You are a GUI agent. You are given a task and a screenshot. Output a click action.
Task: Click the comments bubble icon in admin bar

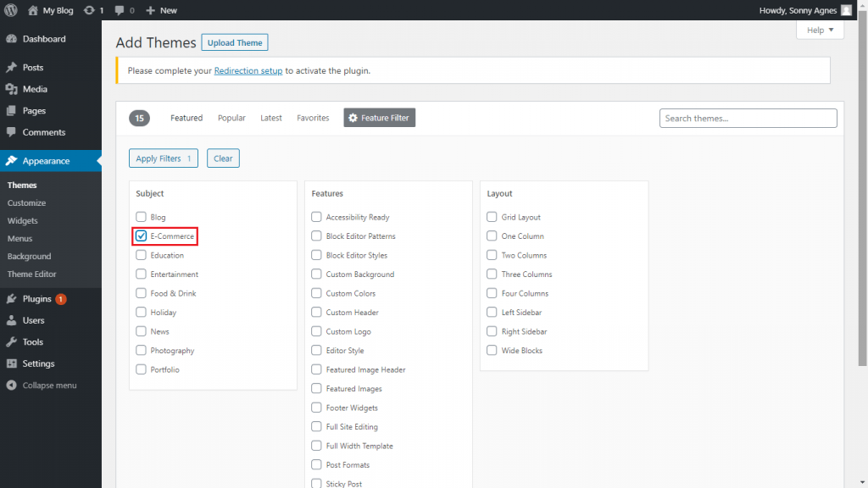[119, 10]
